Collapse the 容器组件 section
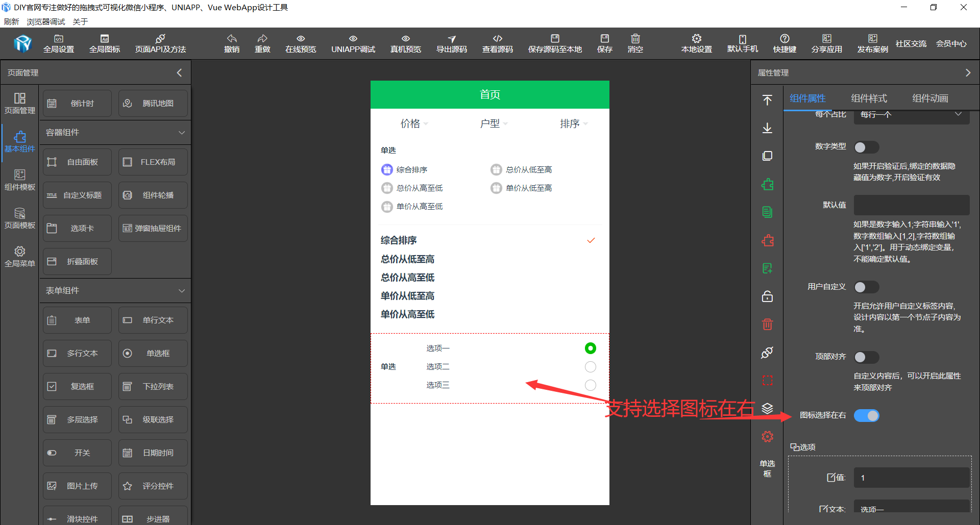Screen dimensions: 980x525 pyautogui.click(x=181, y=133)
